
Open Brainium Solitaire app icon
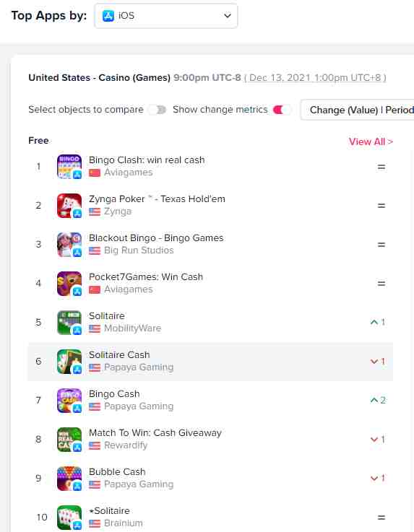pyautogui.click(x=69, y=518)
